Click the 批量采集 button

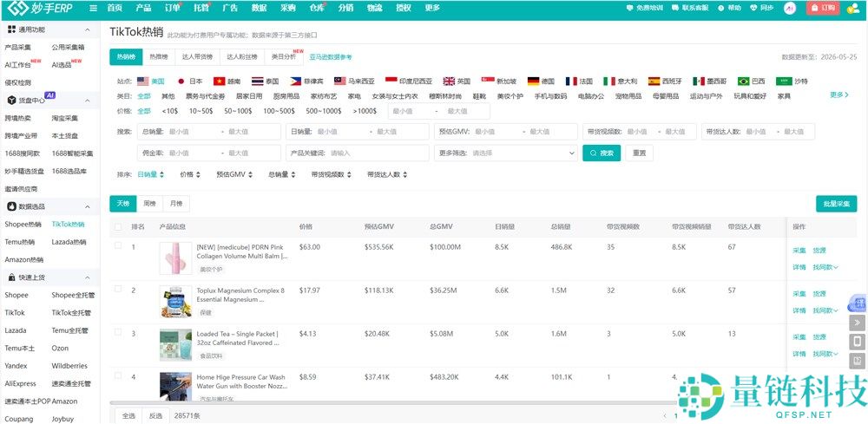pos(837,204)
